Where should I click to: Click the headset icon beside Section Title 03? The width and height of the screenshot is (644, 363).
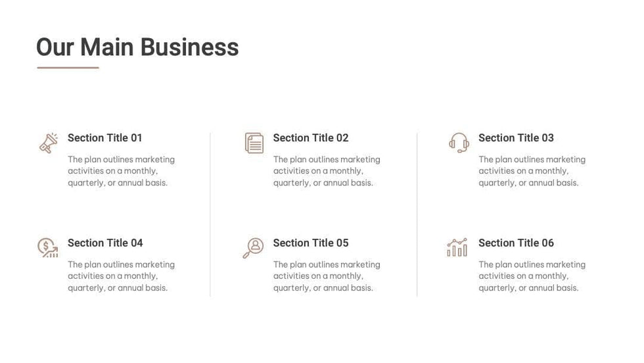click(459, 142)
